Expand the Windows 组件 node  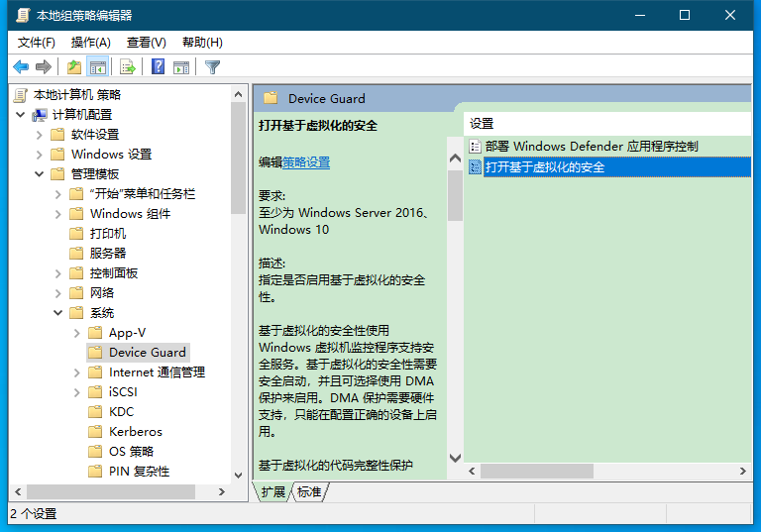click(x=58, y=214)
